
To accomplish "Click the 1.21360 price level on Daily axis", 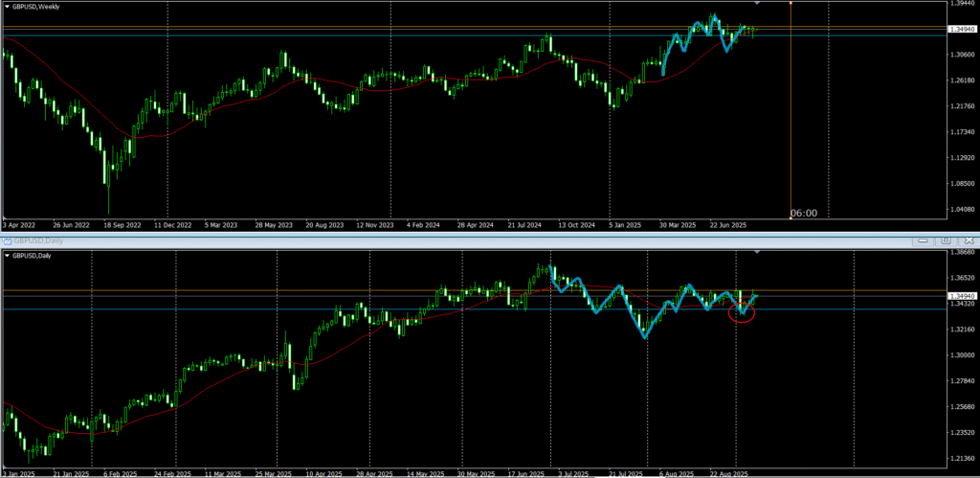I will (x=963, y=459).
